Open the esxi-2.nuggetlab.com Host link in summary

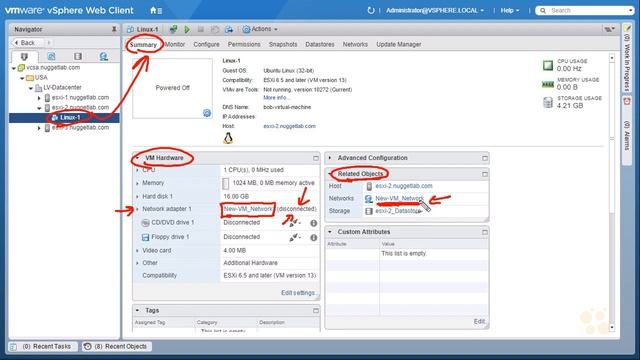(x=289, y=126)
